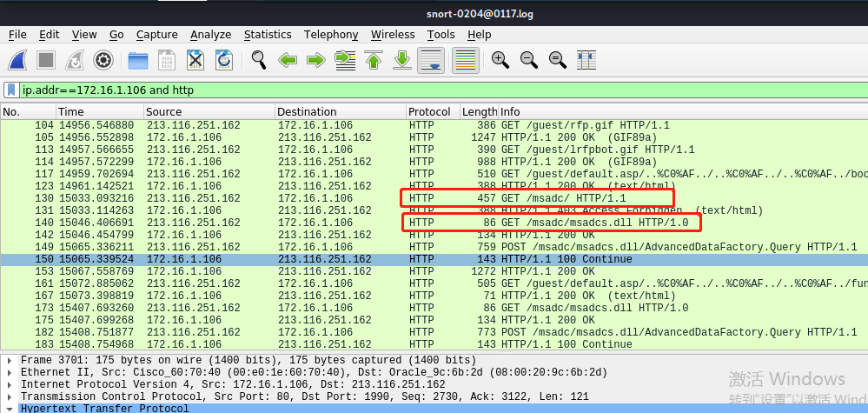
Task: Click the display filter bookmark icon
Action: coord(11,90)
